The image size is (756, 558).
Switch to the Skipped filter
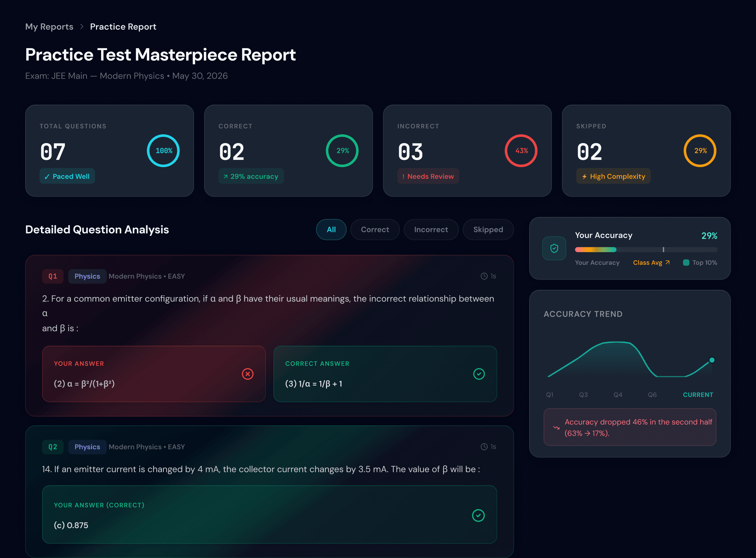488,230
